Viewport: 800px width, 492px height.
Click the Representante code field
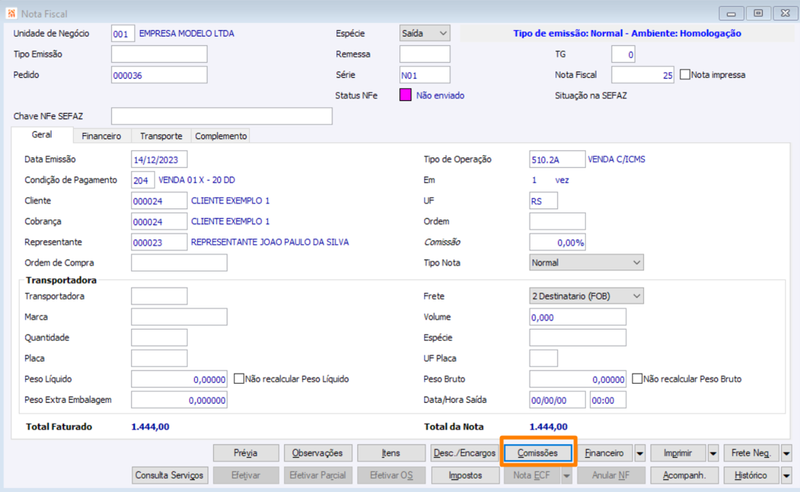[x=159, y=242]
